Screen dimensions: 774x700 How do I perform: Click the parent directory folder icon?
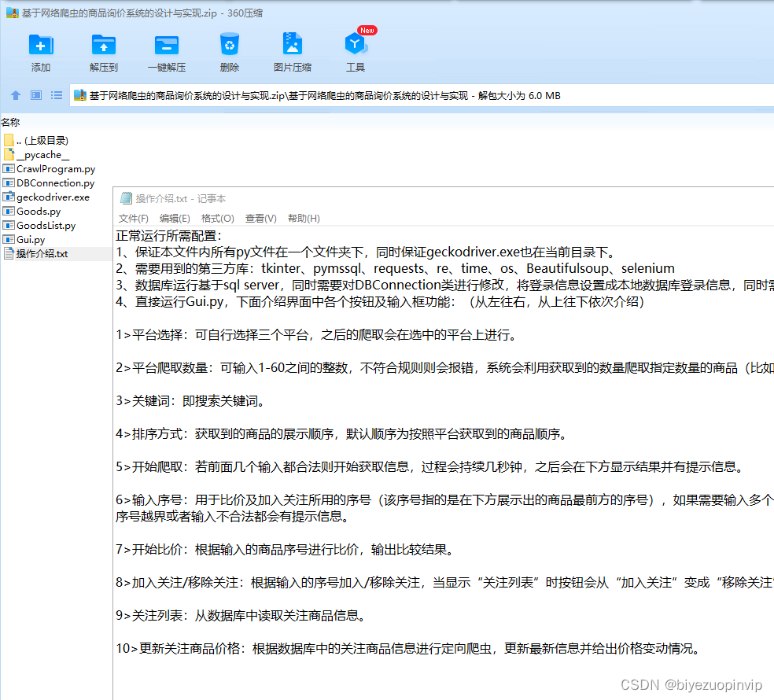click(x=9, y=140)
